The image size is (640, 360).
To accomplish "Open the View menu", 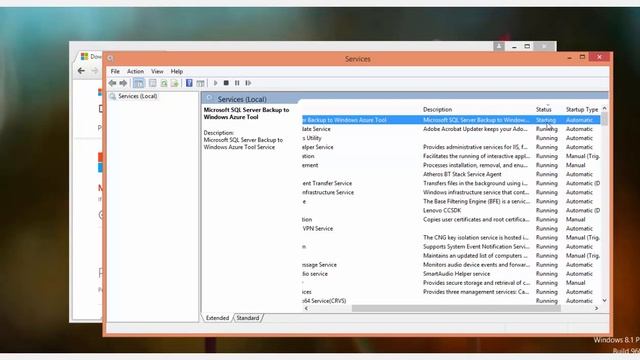I will (x=157, y=71).
